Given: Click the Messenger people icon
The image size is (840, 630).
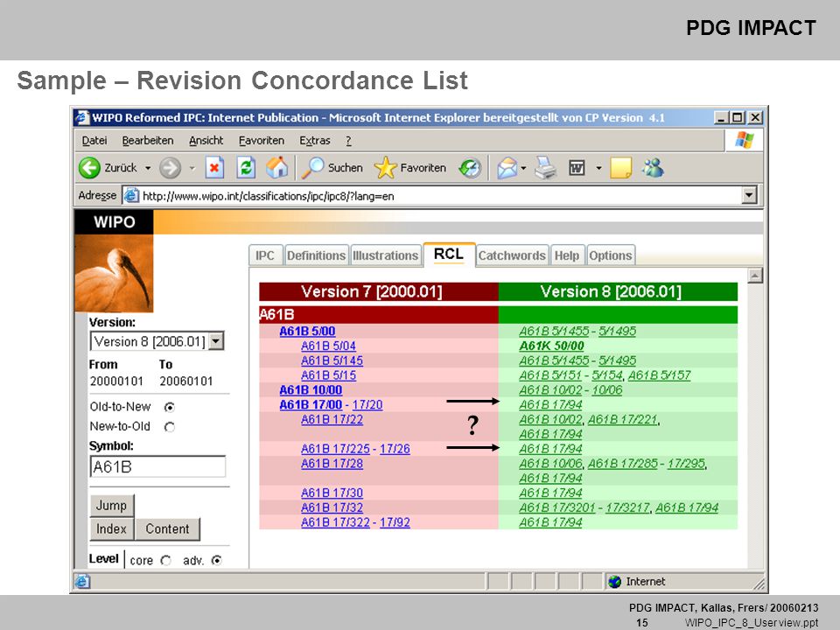Looking at the screenshot, I should pyautogui.click(x=654, y=168).
